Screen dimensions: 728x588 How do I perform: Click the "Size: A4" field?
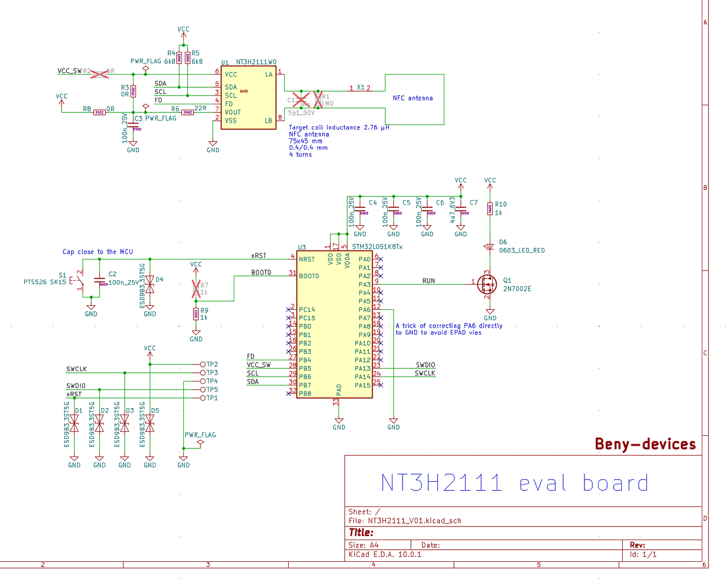pos(363,545)
